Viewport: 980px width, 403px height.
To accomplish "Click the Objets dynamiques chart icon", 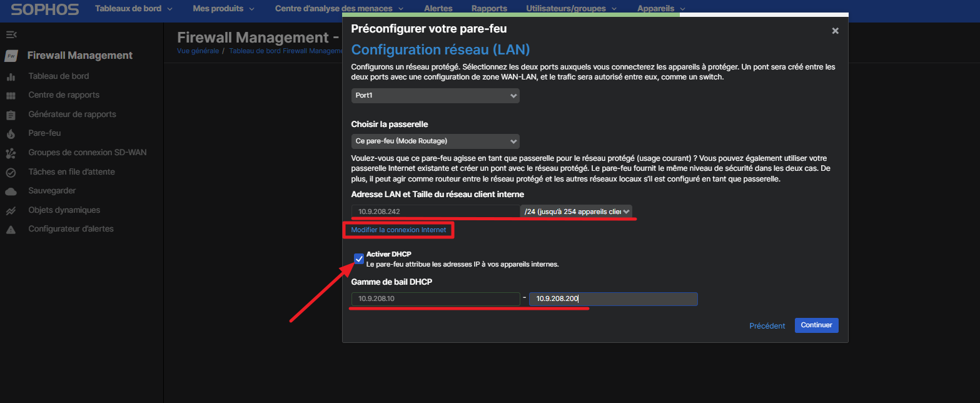I will pos(11,210).
